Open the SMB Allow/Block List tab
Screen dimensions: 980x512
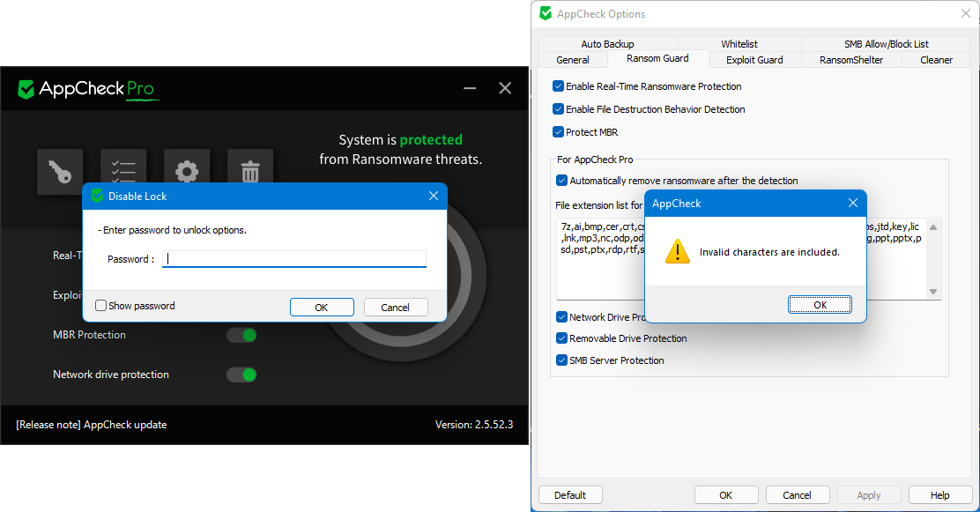(886, 44)
